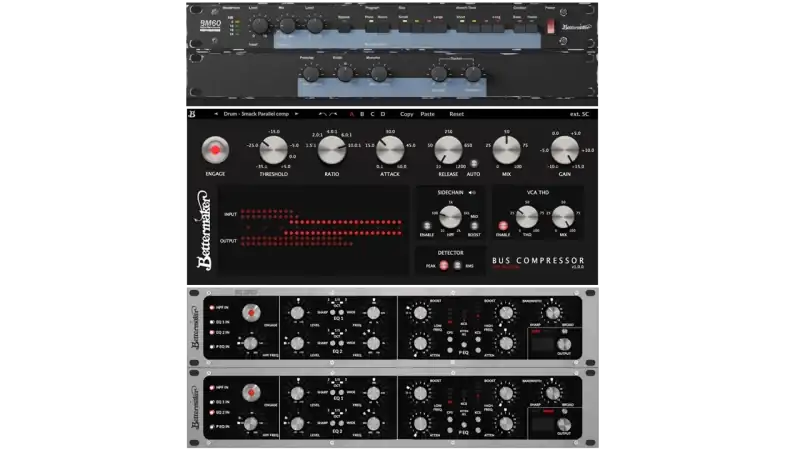Click the BANDWIDTH knob on upper EQ unit

pos(553,312)
